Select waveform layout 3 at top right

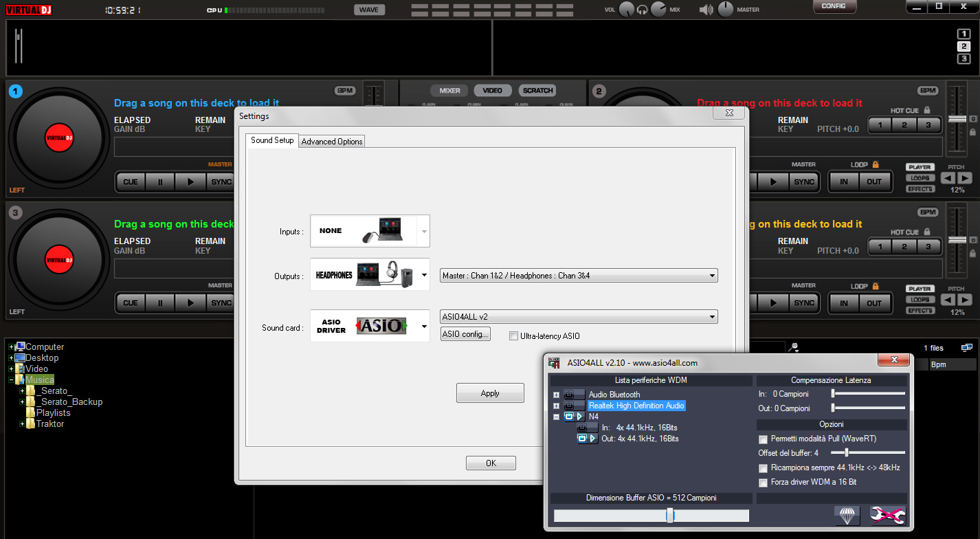964,58
